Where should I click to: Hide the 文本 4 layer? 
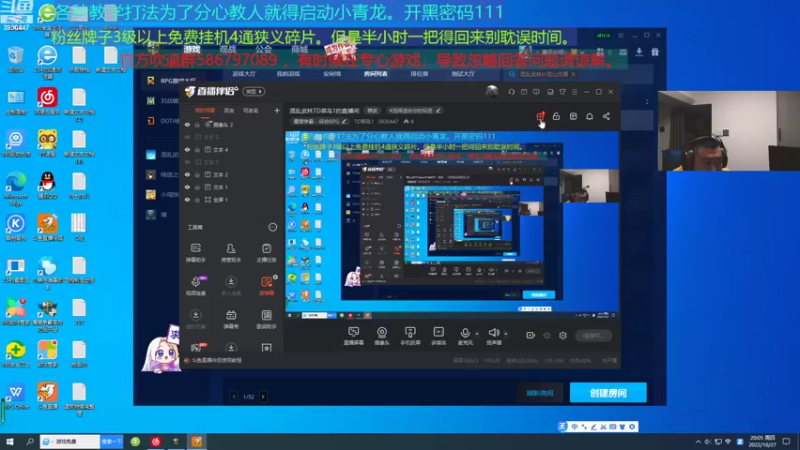pos(187,149)
